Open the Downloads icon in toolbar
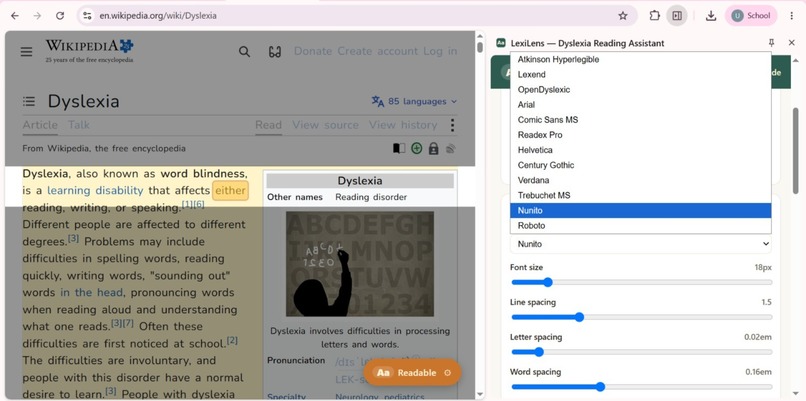This screenshot has width=806, height=401. 711,15
